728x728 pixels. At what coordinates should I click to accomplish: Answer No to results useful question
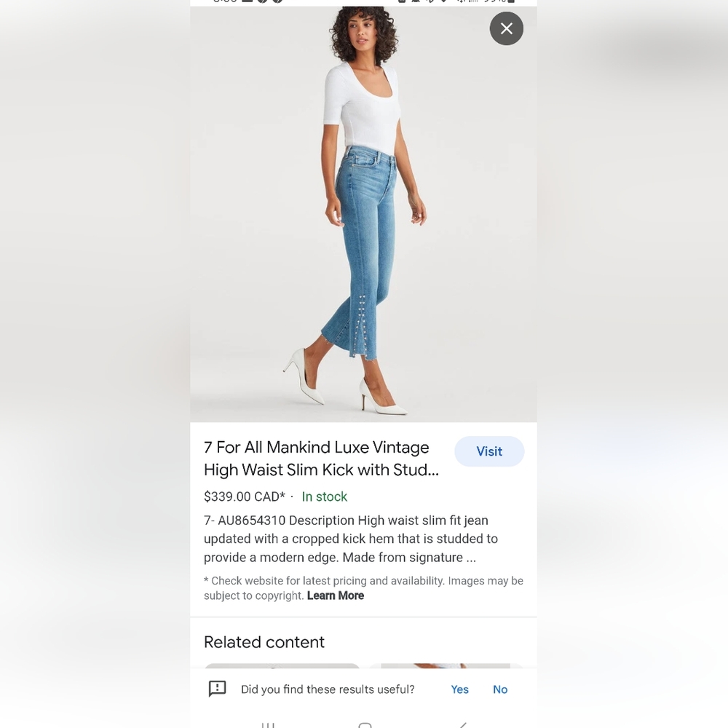coord(500,689)
